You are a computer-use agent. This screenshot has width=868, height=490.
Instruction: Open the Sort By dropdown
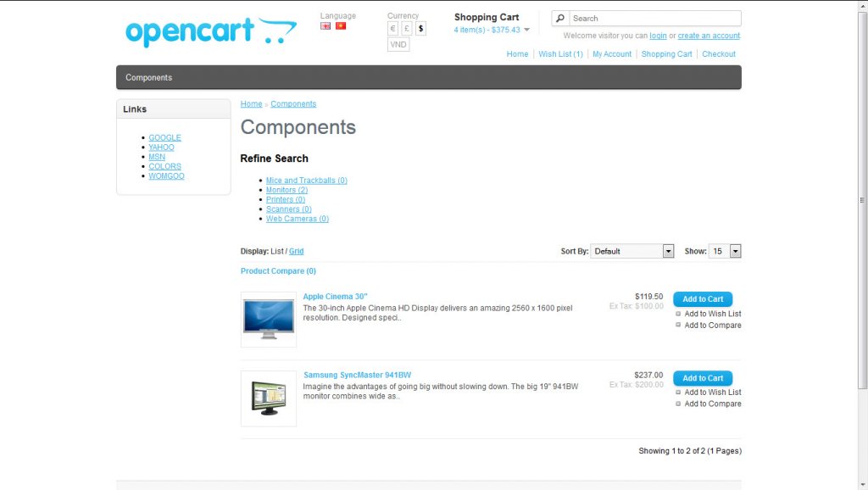tap(632, 252)
